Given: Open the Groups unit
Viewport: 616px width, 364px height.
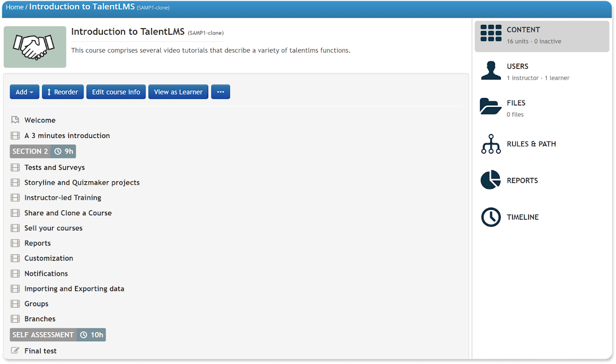Looking at the screenshot, I should click(x=37, y=304).
